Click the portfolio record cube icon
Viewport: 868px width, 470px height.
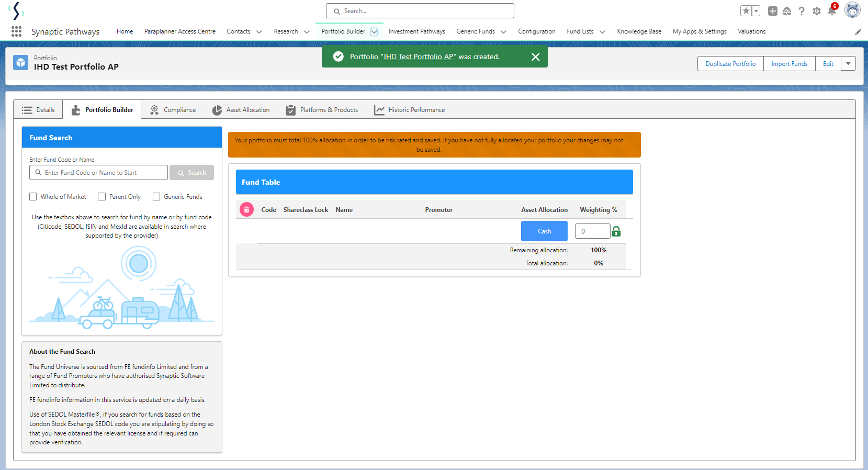21,63
